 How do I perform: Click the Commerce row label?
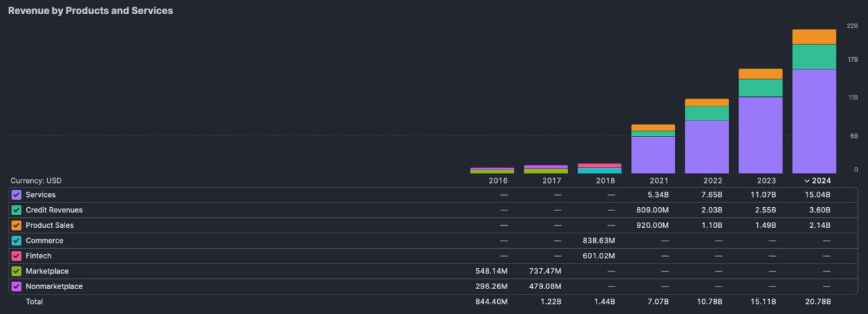pyautogui.click(x=44, y=241)
